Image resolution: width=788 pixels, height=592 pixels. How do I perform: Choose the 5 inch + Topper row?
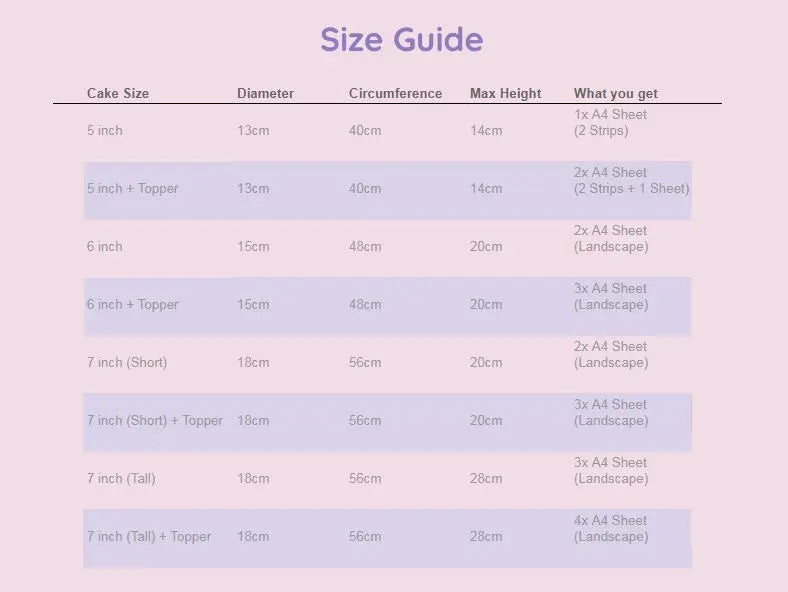(x=132, y=189)
